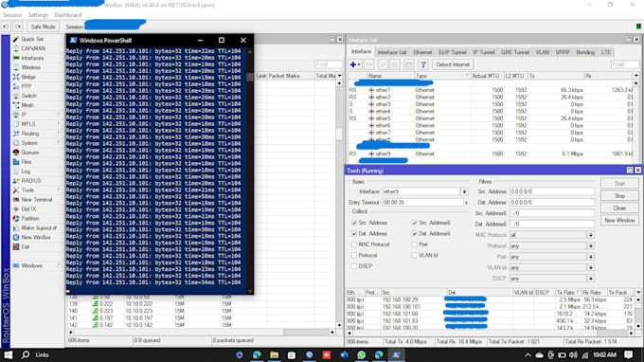
Task: Toggle the Dst. Address6 checkbox
Action: (x=415, y=233)
